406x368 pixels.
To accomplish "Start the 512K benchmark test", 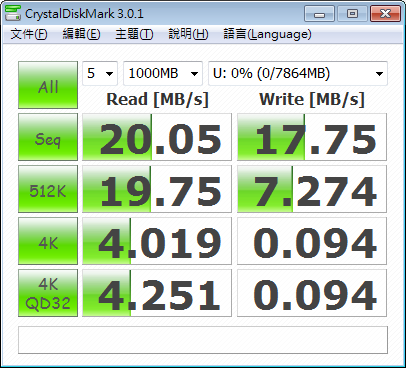I will click(x=48, y=189).
